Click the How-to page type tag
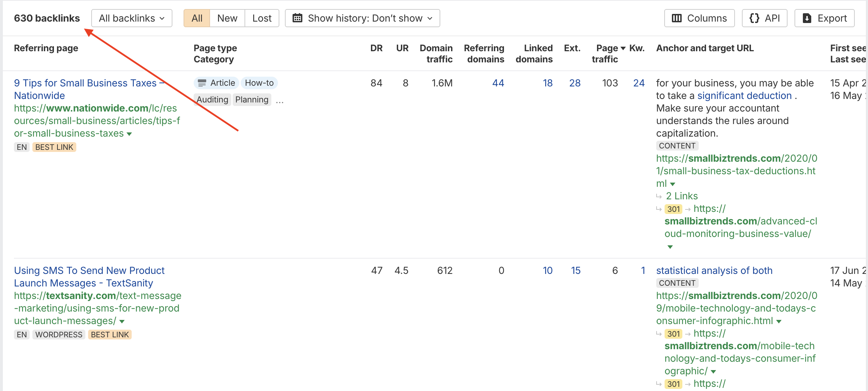The image size is (868, 391). click(x=259, y=83)
